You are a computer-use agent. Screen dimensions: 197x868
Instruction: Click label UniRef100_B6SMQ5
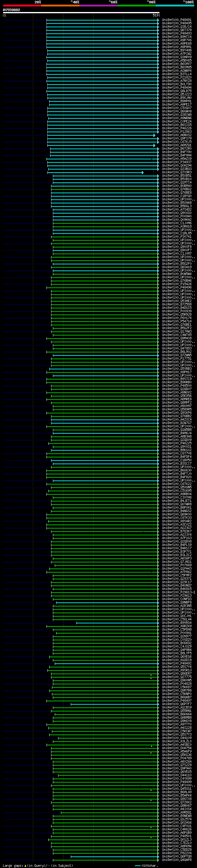tap(176, 67)
